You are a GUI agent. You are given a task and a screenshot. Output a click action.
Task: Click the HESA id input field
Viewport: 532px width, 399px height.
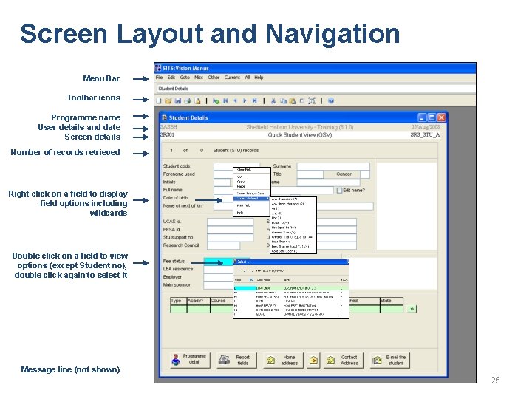[x=230, y=230]
